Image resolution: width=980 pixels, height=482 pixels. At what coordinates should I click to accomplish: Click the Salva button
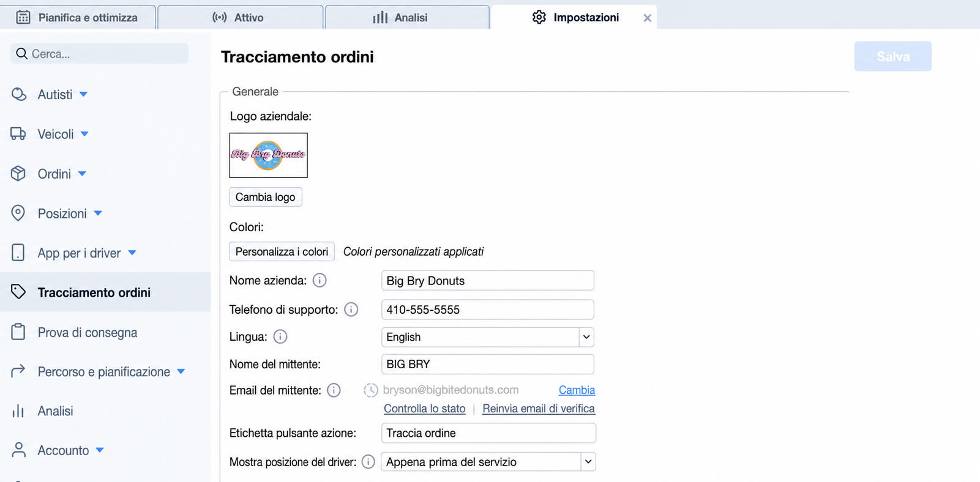tap(893, 56)
